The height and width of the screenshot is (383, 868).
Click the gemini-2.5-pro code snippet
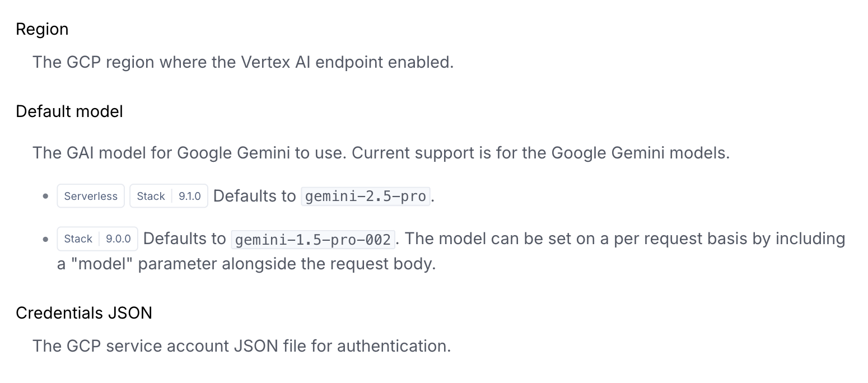366,196
